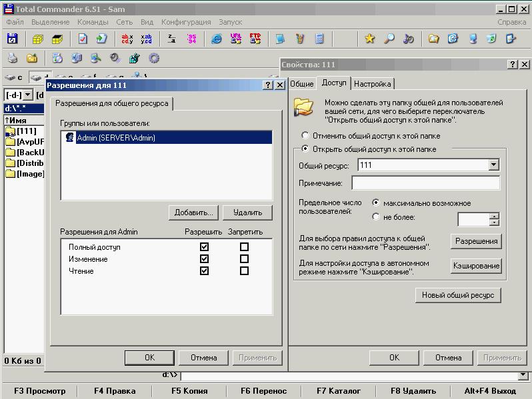This screenshot has height=399, width=532.
Task: Click the Кэширование button
Action: (476, 266)
